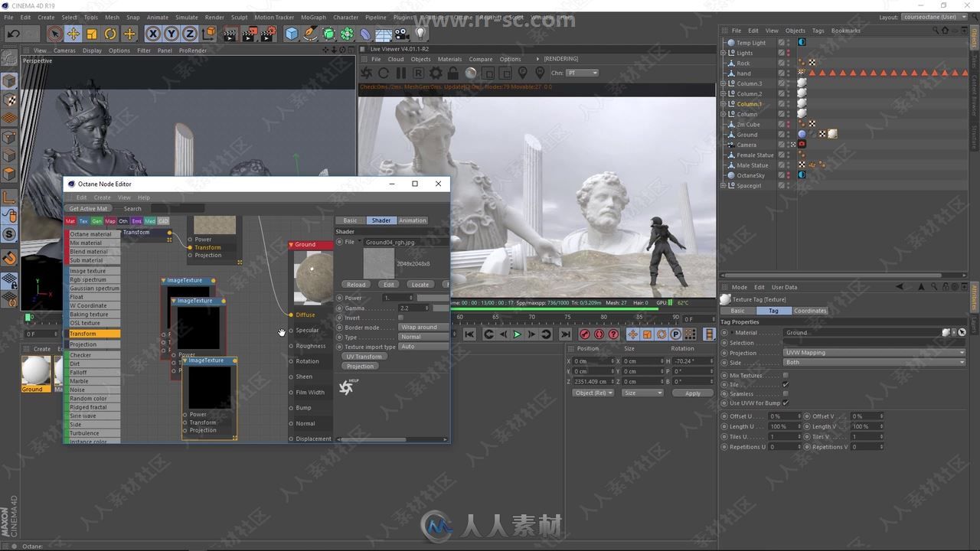Open the MoGraph menu
980x551 pixels.
[x=312, y=17]
